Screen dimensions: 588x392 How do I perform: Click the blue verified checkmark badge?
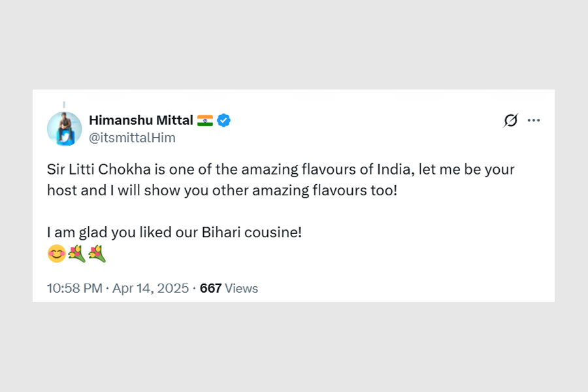point(224,120)
